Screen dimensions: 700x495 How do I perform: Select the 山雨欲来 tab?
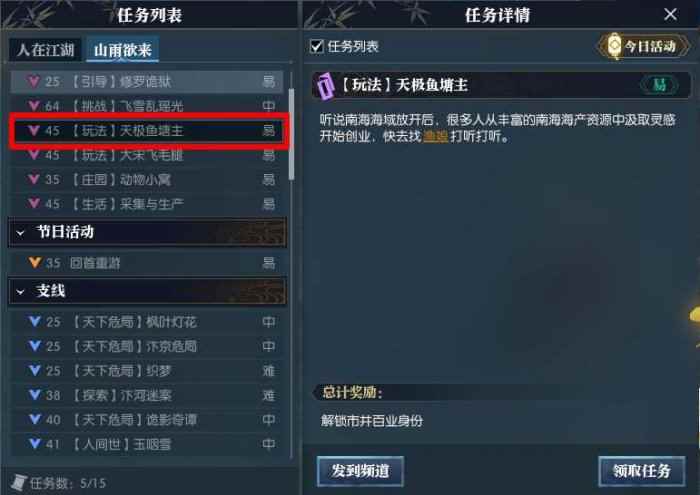[x=122, y=50]
